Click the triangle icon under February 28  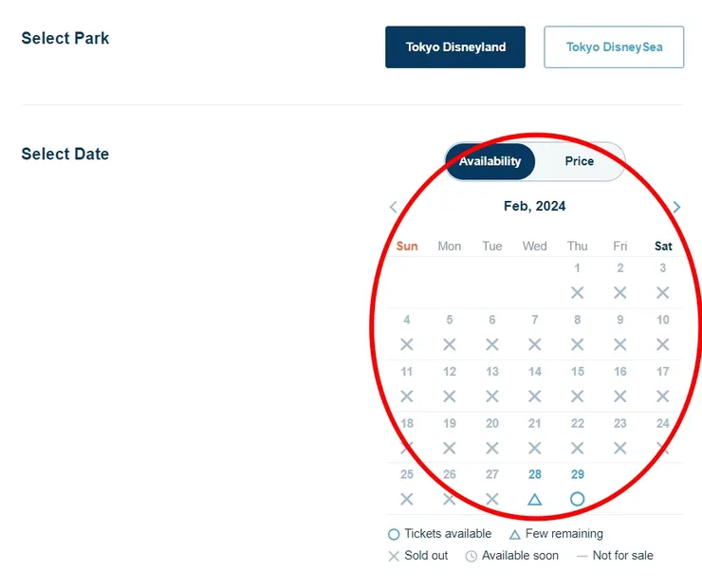(x=534, y=499)
